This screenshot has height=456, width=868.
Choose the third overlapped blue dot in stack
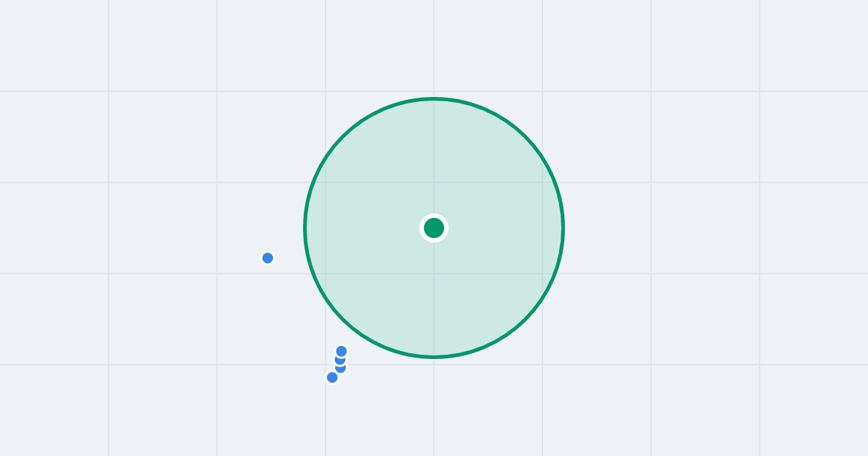coord(340,368)
